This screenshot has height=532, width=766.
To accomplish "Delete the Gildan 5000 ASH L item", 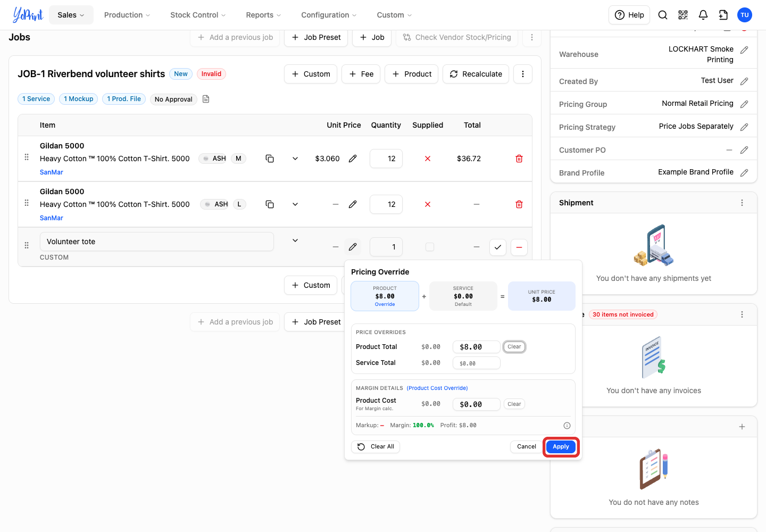I will click(519, 204).
